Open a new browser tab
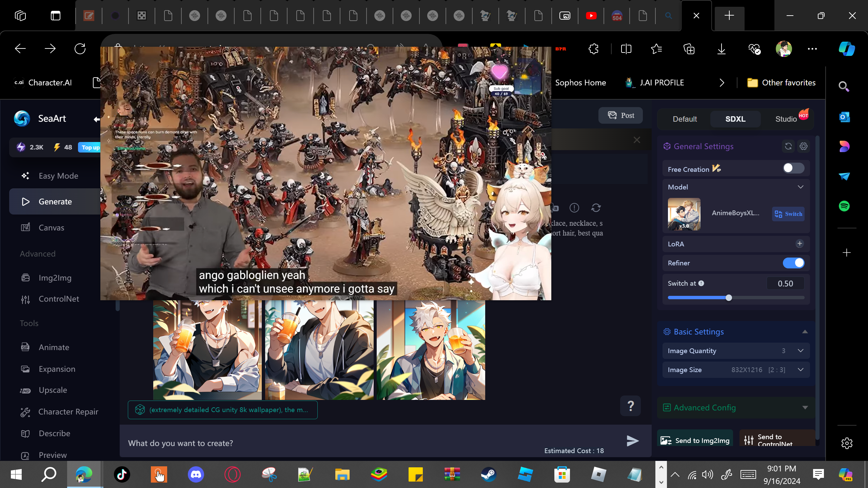This screenshot has height=488, width=868. 729,16
